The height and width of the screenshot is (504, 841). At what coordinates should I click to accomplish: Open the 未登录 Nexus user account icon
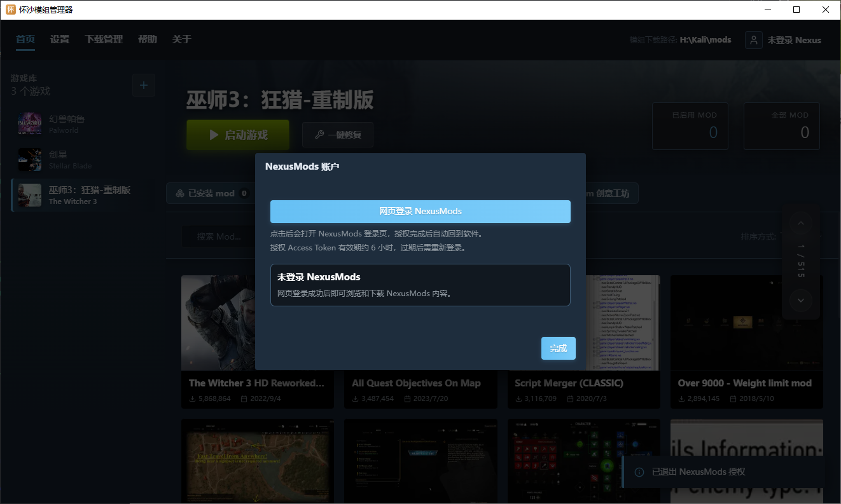(753, 40)
